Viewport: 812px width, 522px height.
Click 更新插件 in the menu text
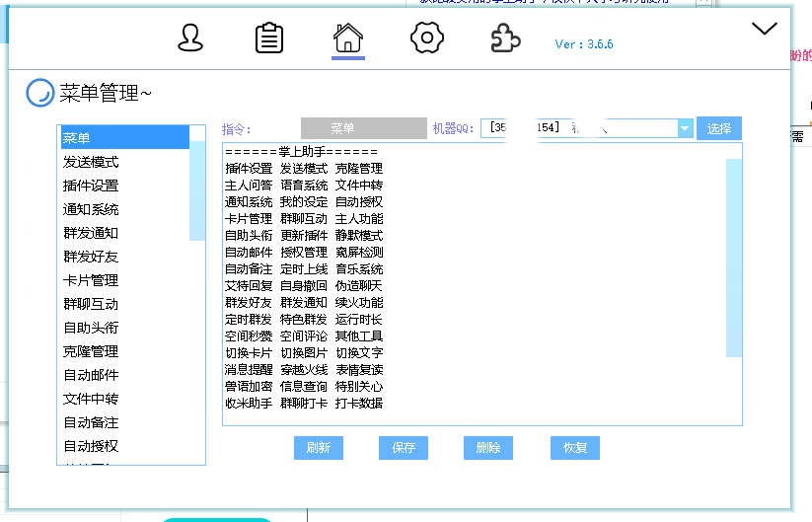click(x=304, y=236)
